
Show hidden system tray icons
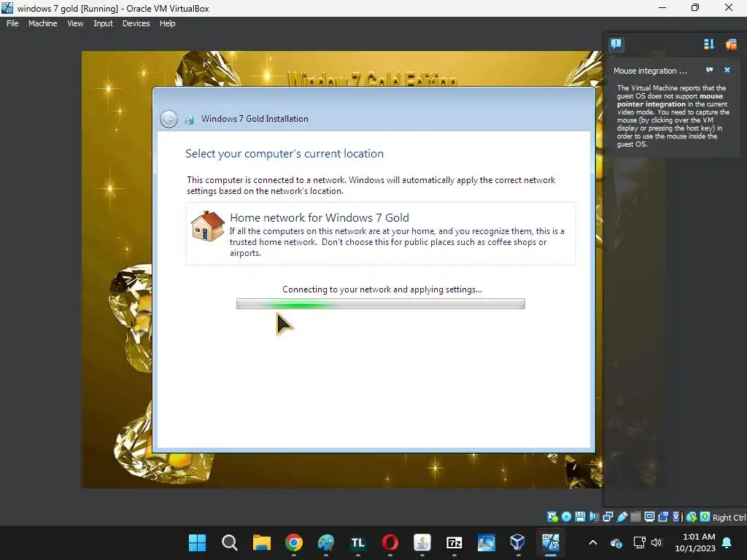[x=593, y=542]
